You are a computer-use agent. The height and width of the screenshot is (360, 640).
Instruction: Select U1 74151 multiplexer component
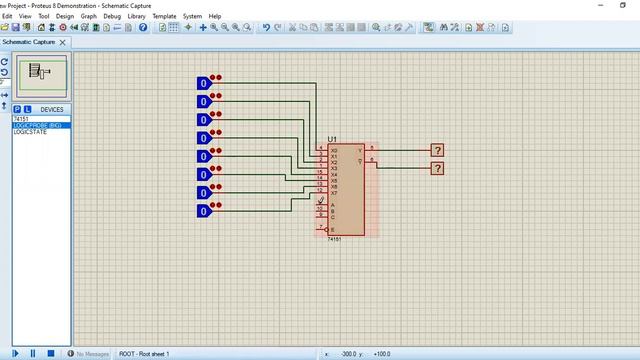tap(346, 189)
